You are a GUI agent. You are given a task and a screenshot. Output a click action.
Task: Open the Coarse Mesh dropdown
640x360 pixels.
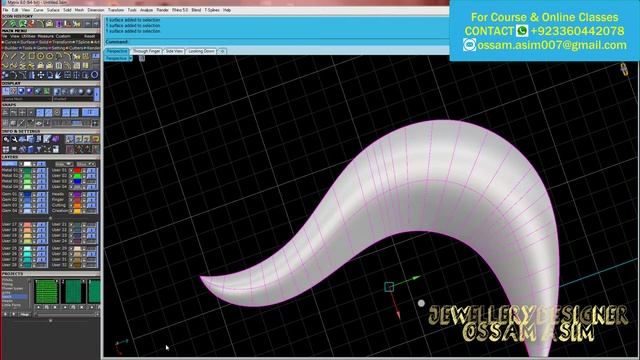pos(27,99)
